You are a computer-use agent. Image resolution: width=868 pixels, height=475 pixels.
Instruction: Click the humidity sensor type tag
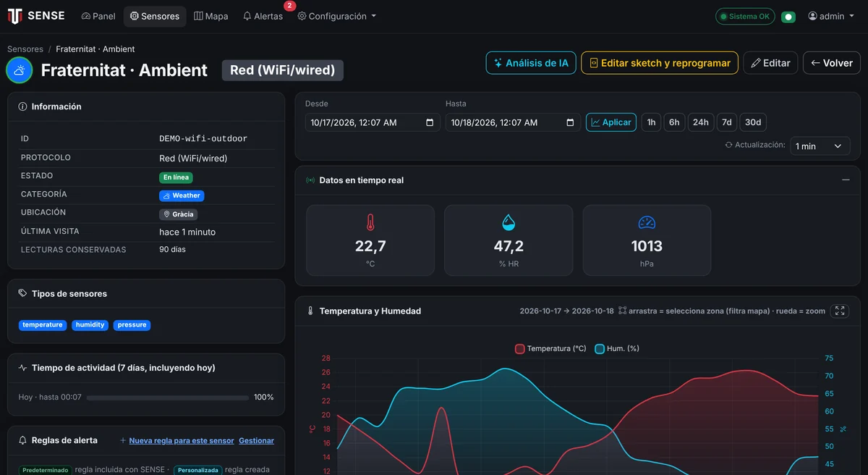tap(90, 325)
